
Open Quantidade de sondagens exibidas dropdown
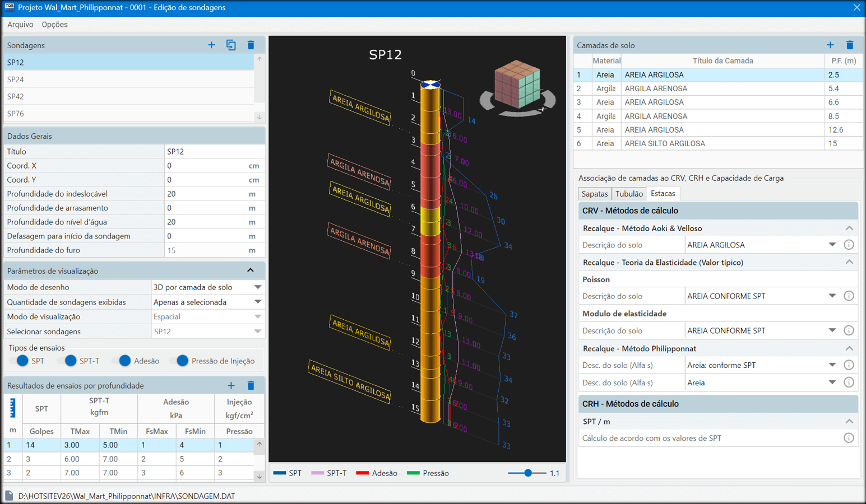point(258,302)
